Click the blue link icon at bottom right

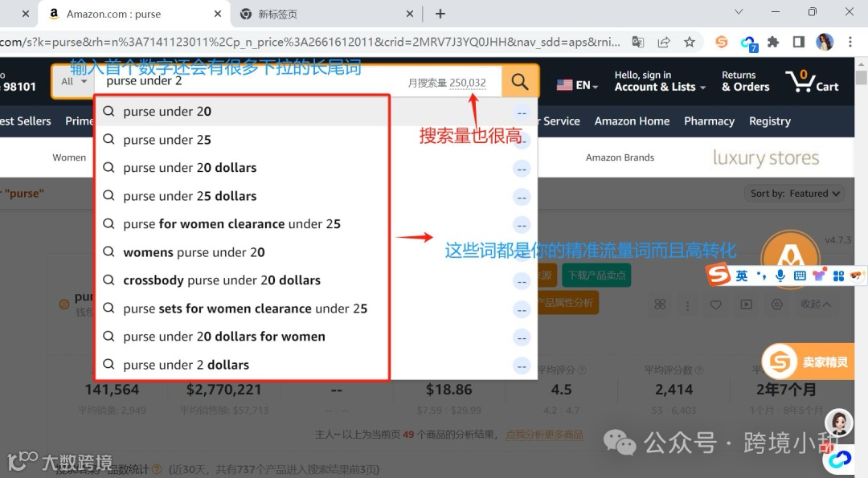[840, 460]
